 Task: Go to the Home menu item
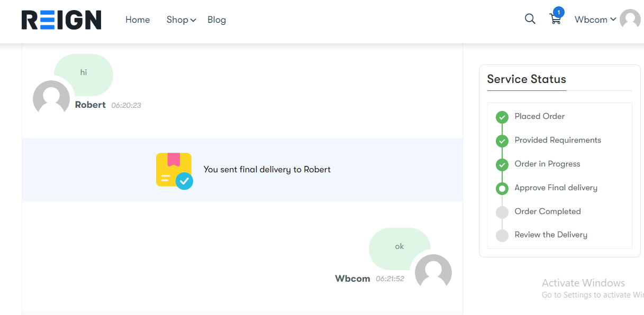pyautogui.click(x=138, y=20)
